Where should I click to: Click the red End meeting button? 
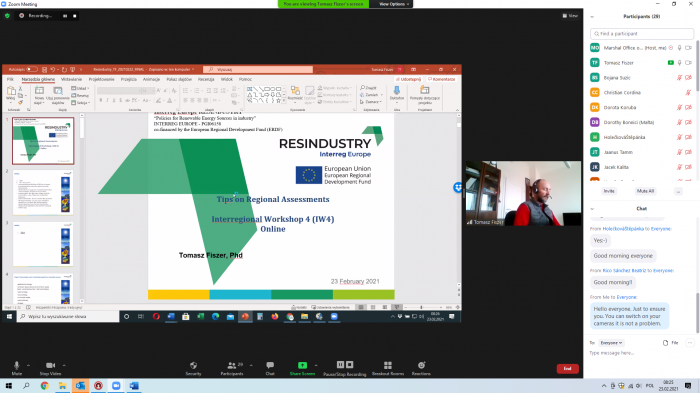coord(567,368)
